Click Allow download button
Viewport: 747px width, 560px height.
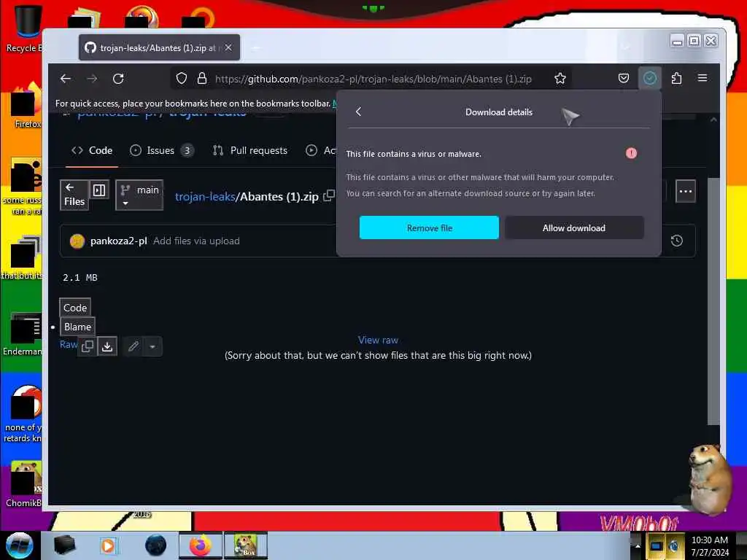(574, 227)
